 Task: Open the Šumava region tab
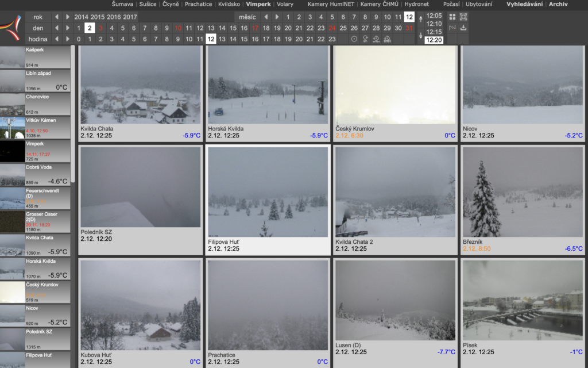tap(122, 4)
